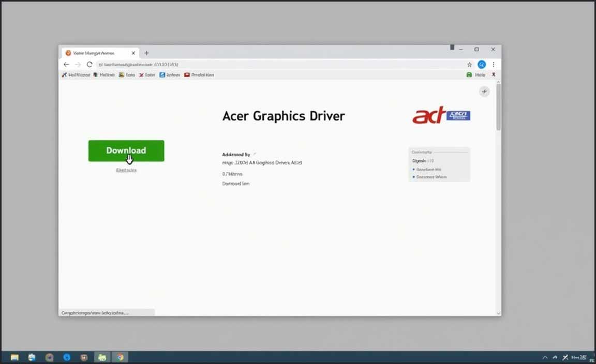Open the green-icon bookmark at bar's right
596x364 pixels.
(x=476, y=75)
